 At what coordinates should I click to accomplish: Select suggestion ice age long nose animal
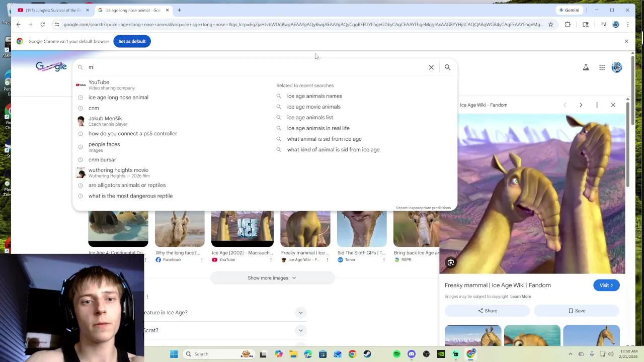[x=171, y=97]
